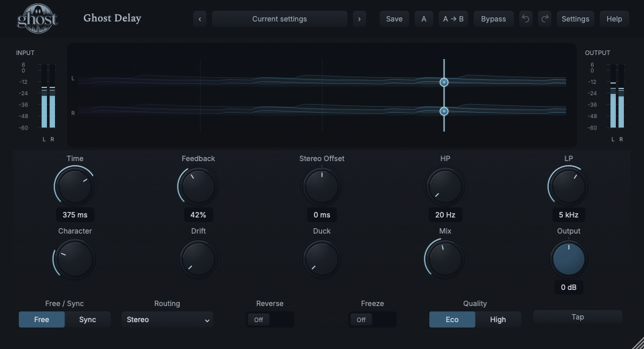Select Sync timing mode
The image size is (644, 349).
pyautogui.click(x=87, y=319)
